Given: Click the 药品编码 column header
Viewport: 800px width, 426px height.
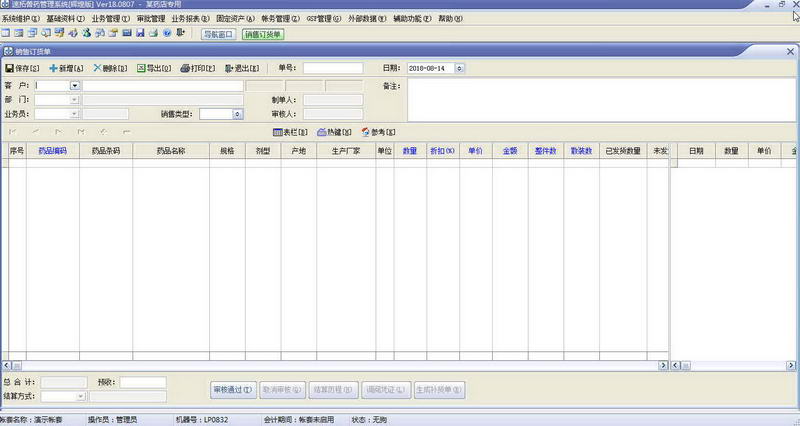Looking at the screenshot, I should tap(53, 151).
